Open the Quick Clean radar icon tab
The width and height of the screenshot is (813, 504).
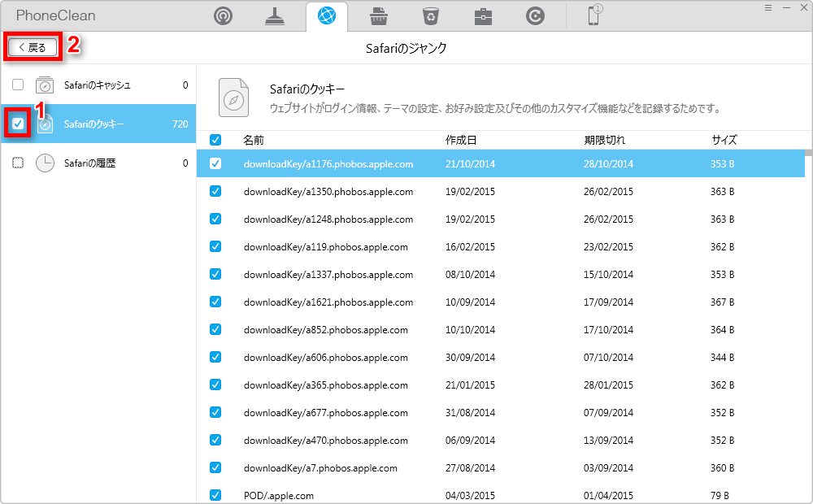(223, 16)
